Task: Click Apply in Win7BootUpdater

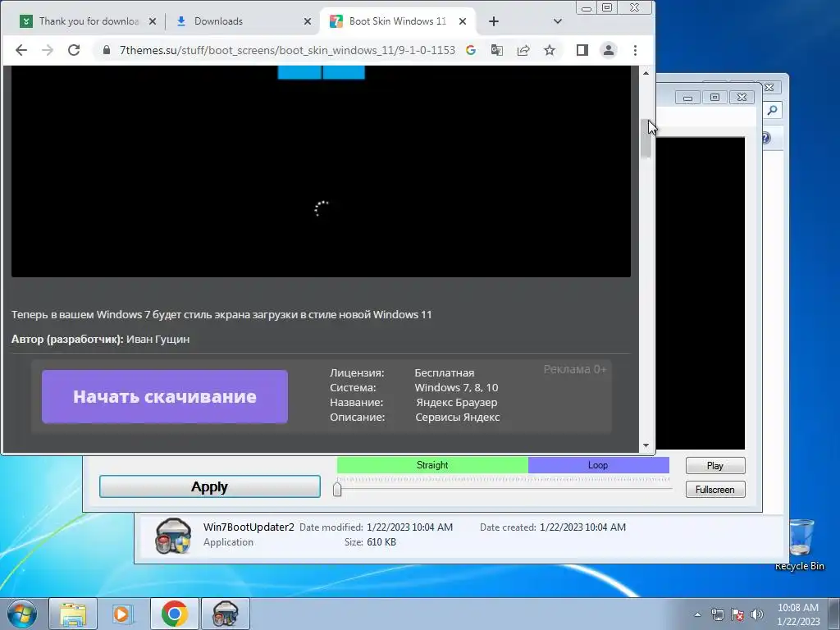Action: (x=210, y=487)
